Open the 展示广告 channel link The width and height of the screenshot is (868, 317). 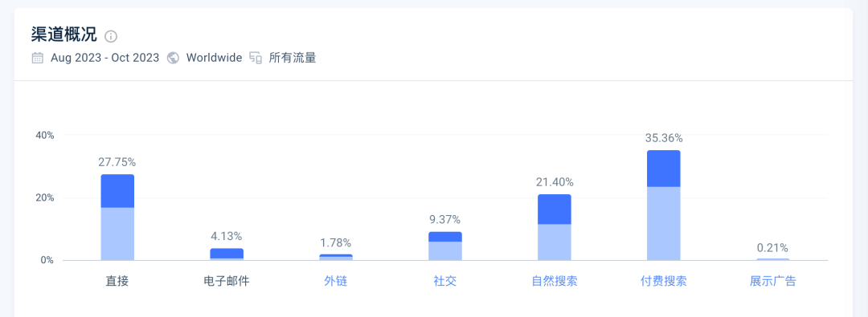pos(773,281)
